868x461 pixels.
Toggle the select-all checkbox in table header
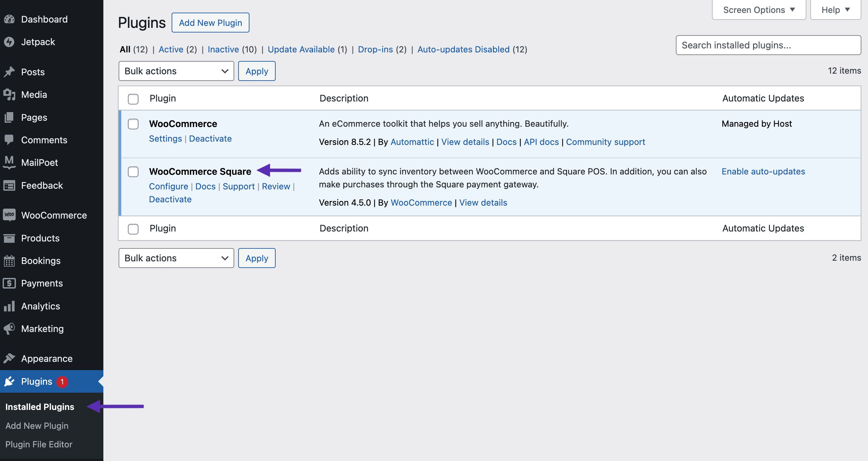click(133, 99)
